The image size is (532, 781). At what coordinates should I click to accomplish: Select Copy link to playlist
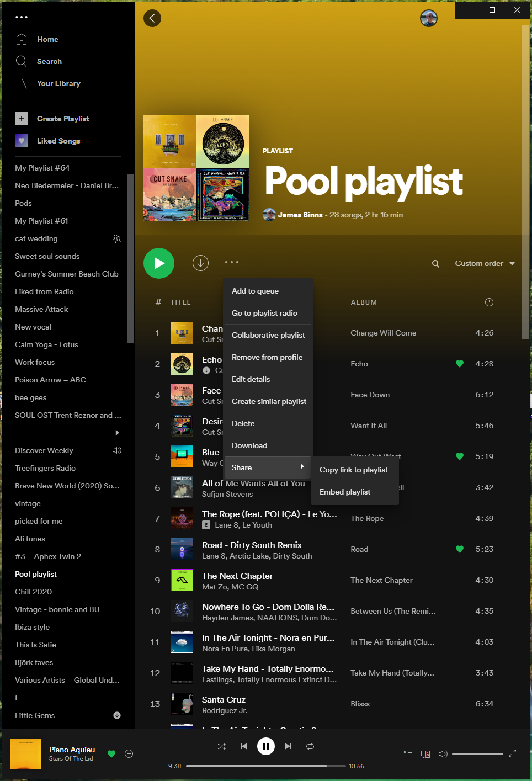pyautogui.click(x=355, y=470)
